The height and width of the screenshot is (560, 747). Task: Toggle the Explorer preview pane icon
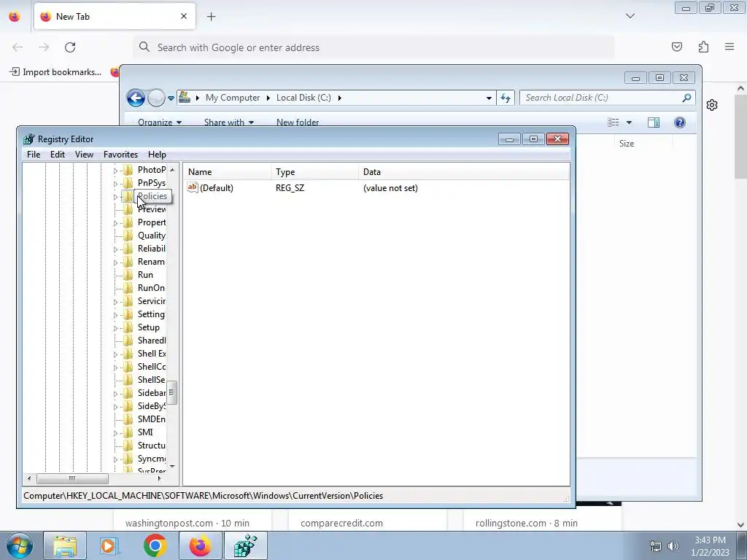pyautogui.click(x=654, y=122)
